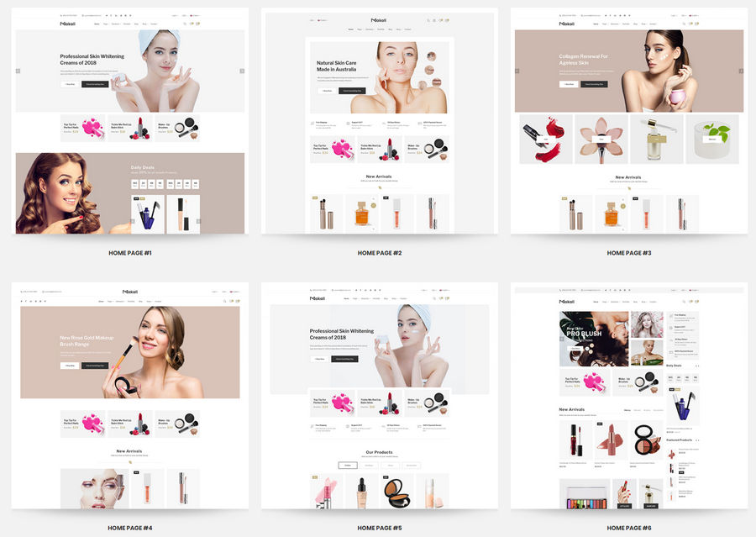
Task: Open the red lipstick swatches tile in Home Page #3
Action: 546,139
